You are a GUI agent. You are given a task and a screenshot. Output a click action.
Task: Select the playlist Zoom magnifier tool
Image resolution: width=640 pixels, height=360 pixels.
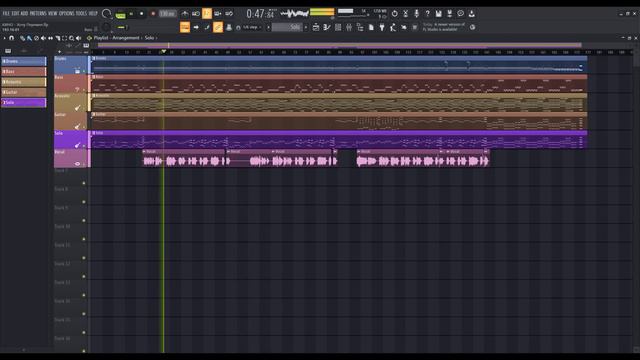pyautogui.click(x=71, y=38)
